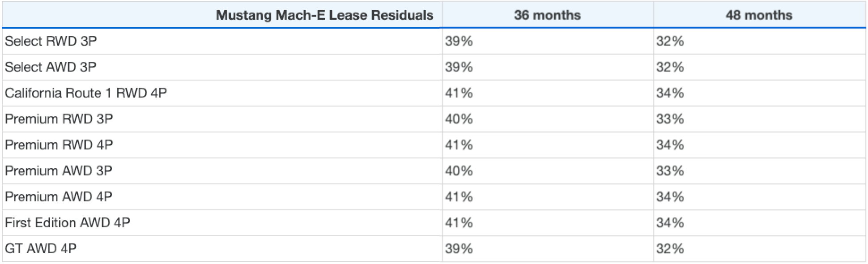Click First Edition AWD 4P's 48-month value

coord(670,223)
